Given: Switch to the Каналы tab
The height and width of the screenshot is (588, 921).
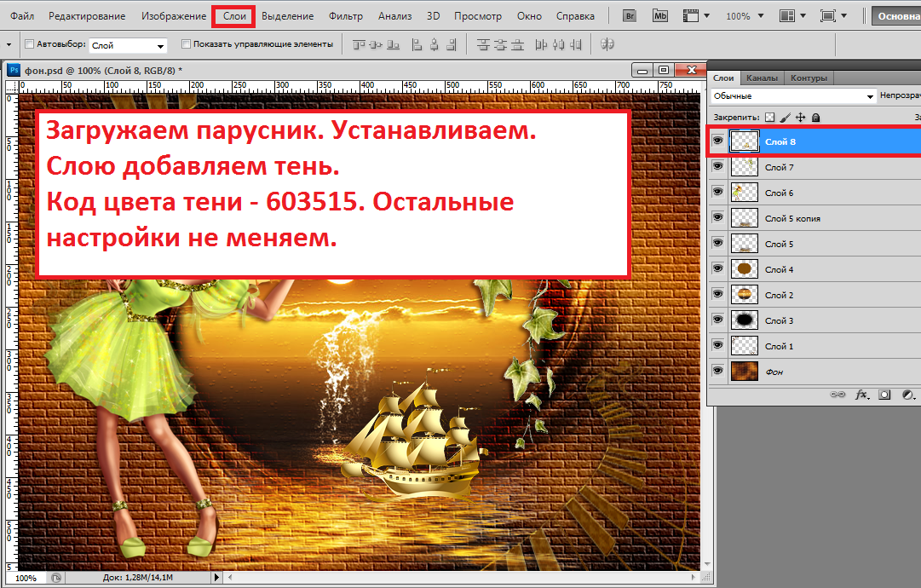Looking at the screenshot, I should (761, 78).
